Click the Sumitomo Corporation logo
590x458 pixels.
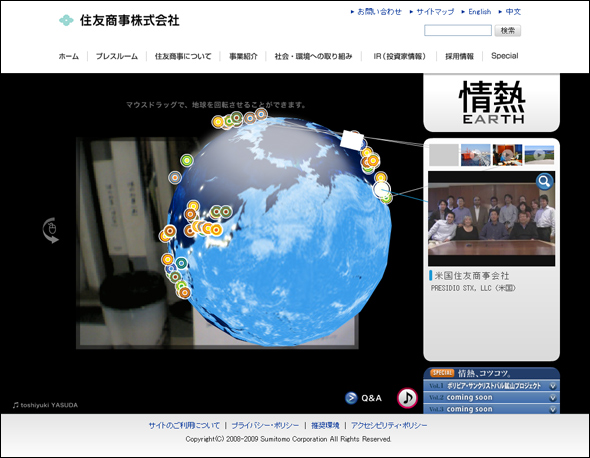(x=119, y=20)
